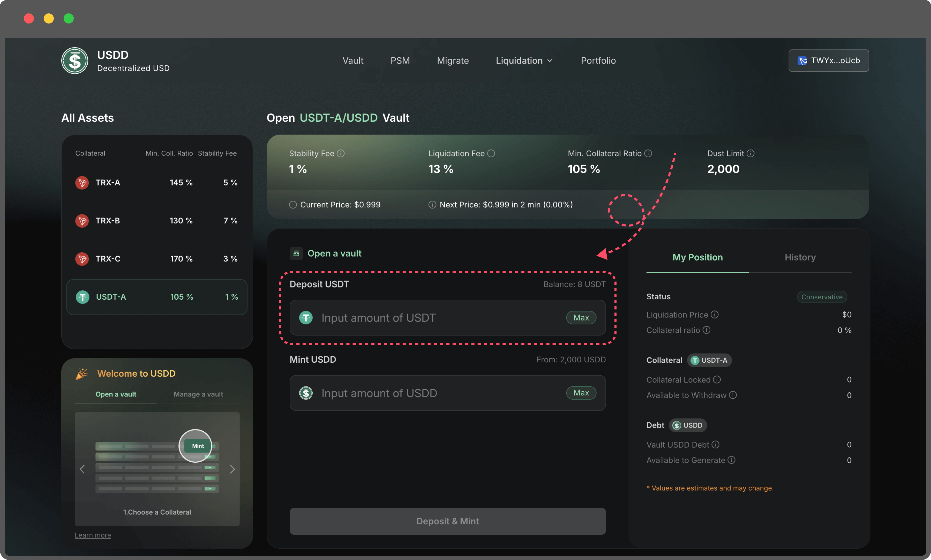Click Max for the USDT deposit amount
Viewport: 931px width, 560px height.
[x=581, y=318]
